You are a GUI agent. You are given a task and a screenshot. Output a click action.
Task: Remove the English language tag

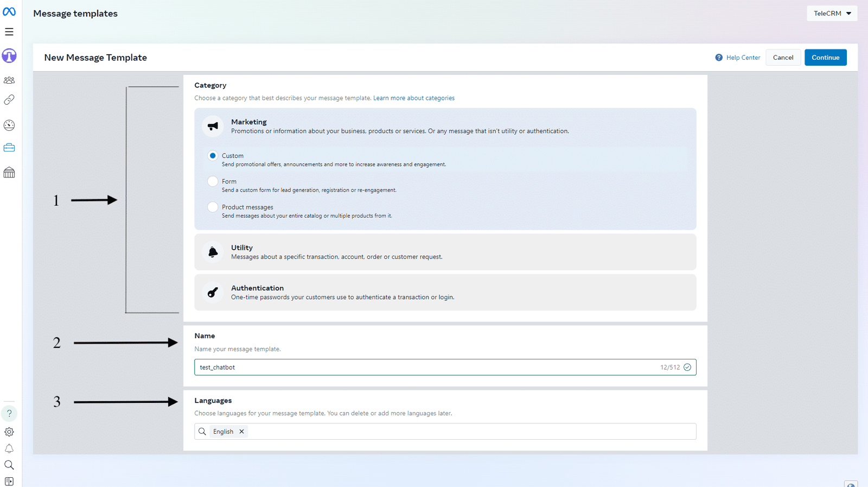(x=241, y=432)
